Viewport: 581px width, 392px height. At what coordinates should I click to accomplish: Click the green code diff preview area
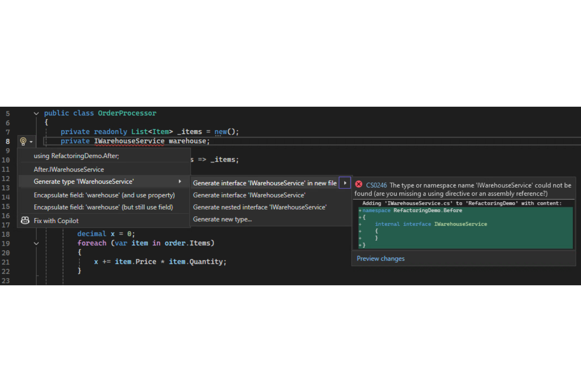click(465, 228)
